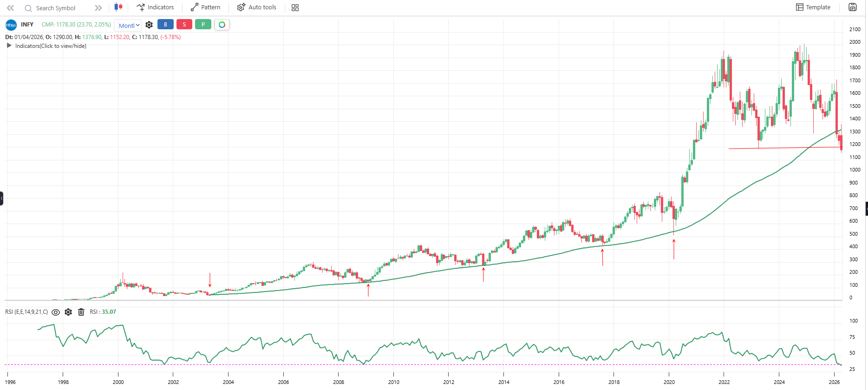
Task: Click the save chart floppy disk icon
Action: 853,7
